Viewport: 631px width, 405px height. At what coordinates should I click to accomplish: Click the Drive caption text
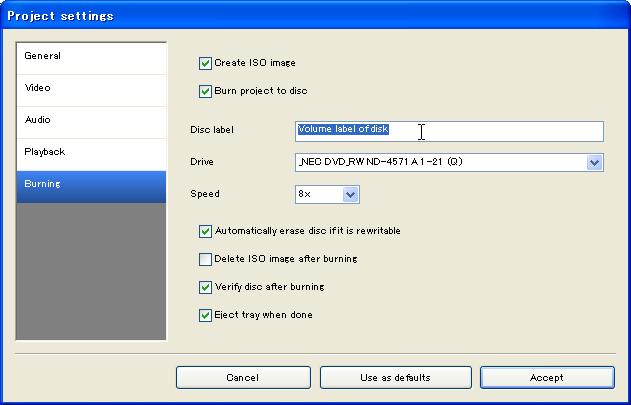(x=203, y=162)
